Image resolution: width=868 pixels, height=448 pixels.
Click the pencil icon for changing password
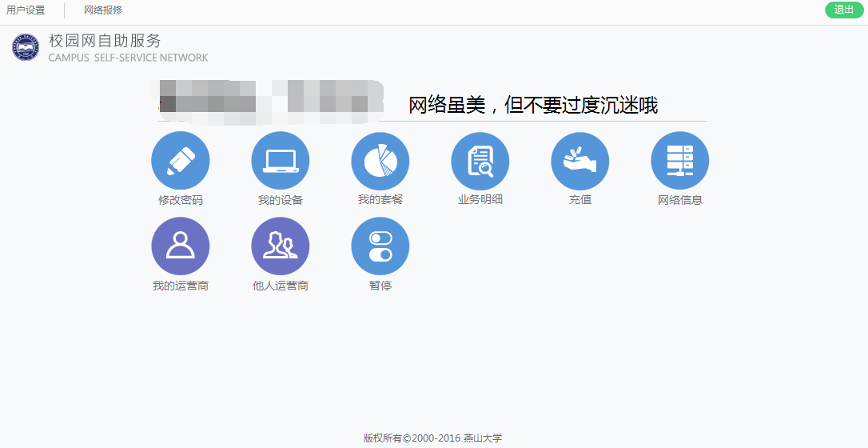181,161
